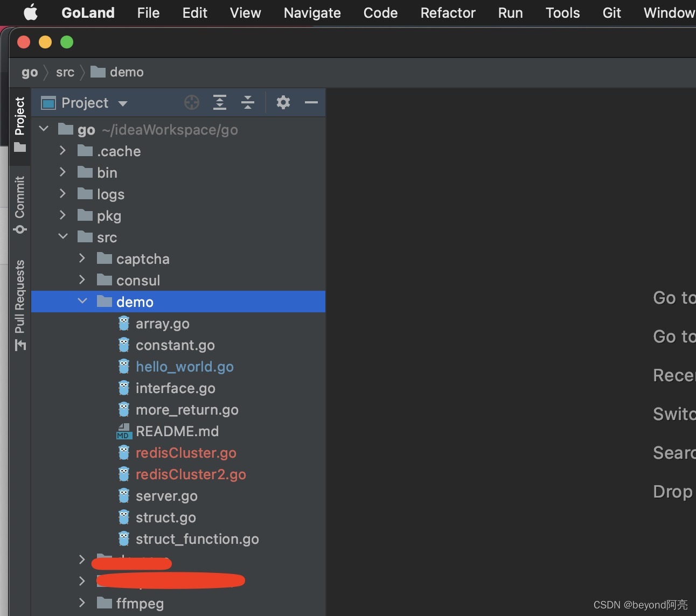Select the captcha folder icon
This screenshot has height=616, width=696.
pos(105,258)
